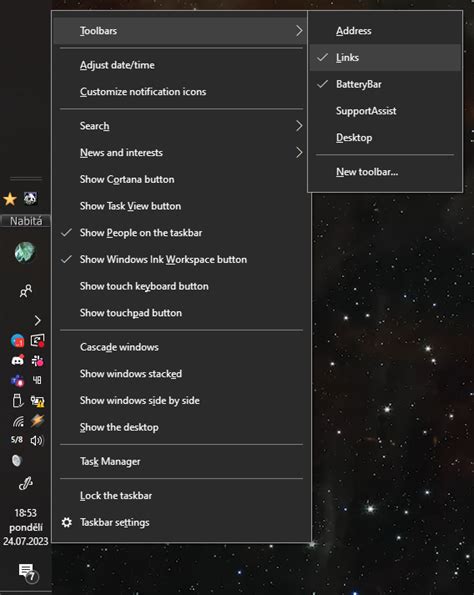The image size is (474, 595).
Task: Select Cascade windows
Action: pos(181,347)
